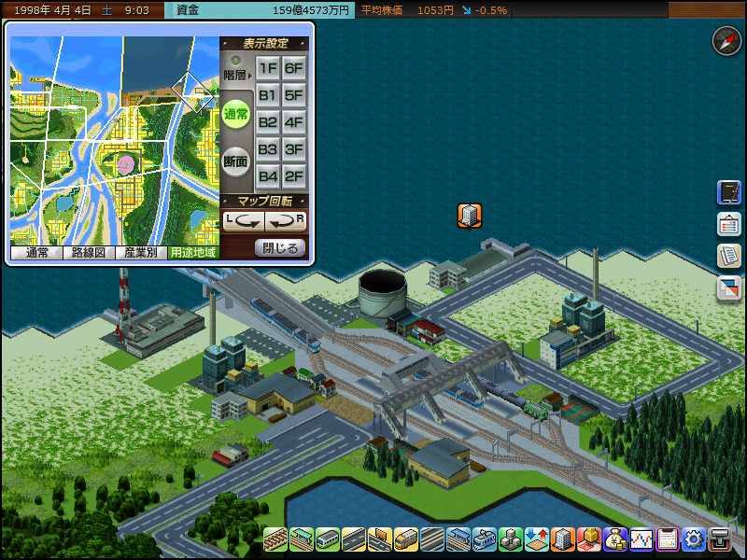Toggle the B2 basement level button
The width and height of the screenshot is (747, 560).
pos(268,122)
